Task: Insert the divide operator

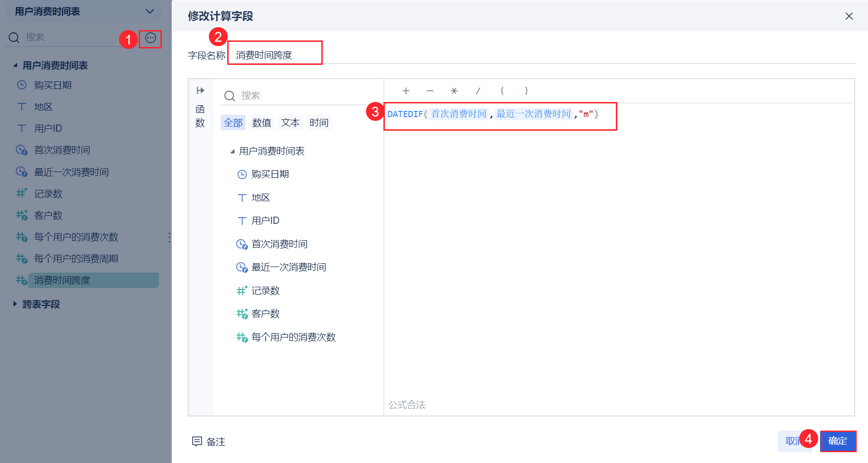Action: point(478,91)
